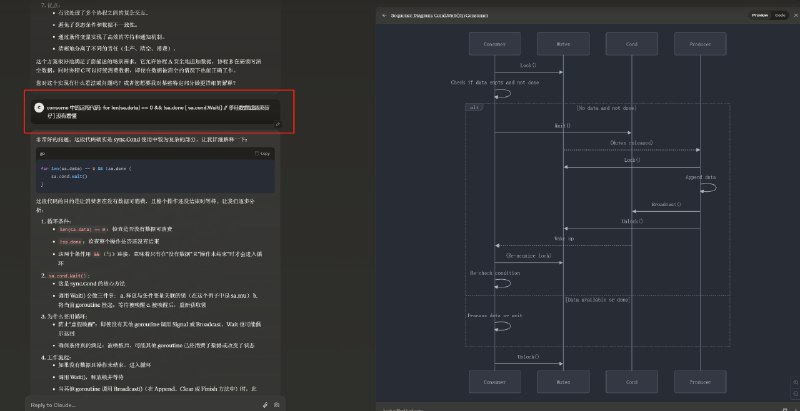Image resolution: width=800 pixels, height=411 pixels.
Task: Click the alt fragment label tag
Action: click(x=474, y=108)
